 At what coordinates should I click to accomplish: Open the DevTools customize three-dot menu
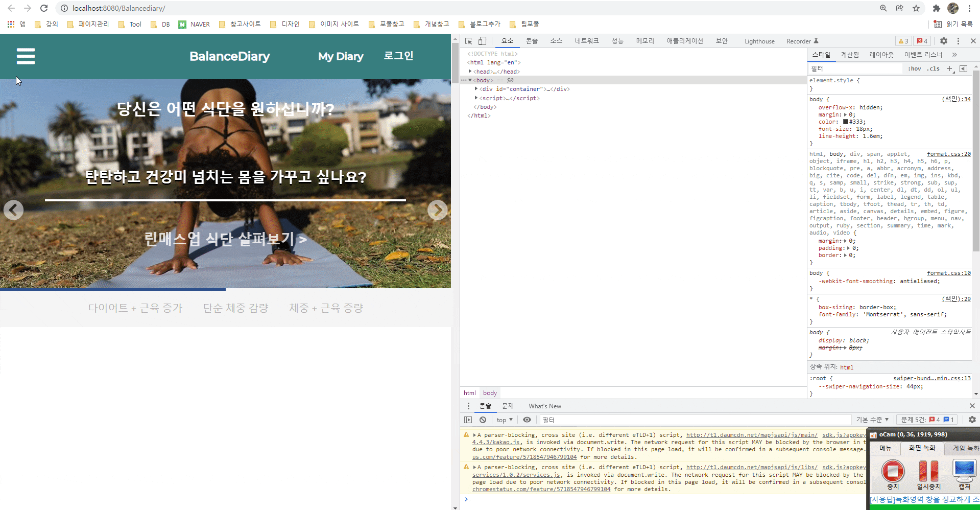tap(958, 41)
